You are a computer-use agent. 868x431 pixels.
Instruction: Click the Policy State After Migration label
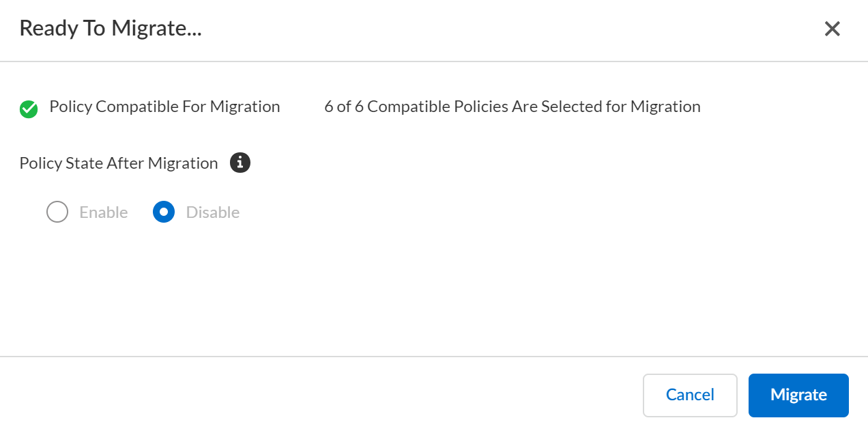click(119, 163)
